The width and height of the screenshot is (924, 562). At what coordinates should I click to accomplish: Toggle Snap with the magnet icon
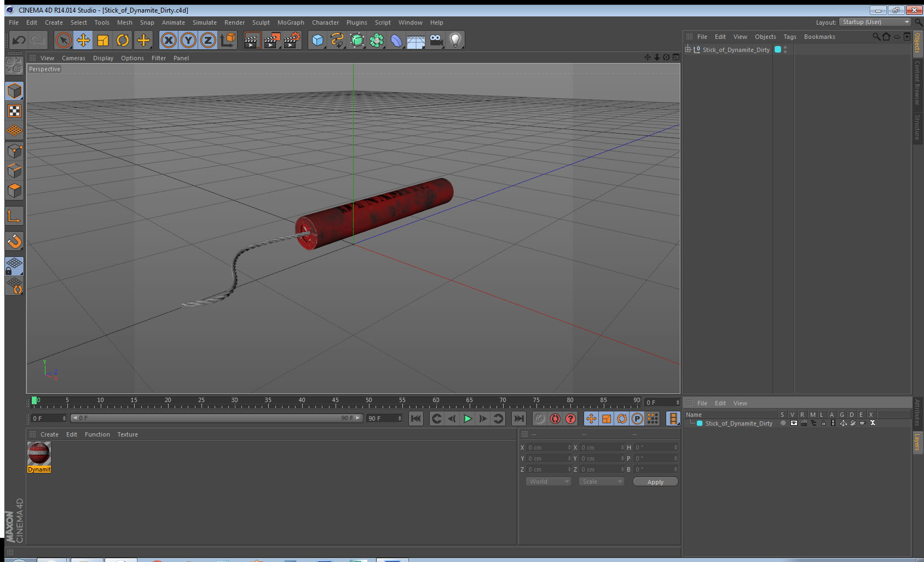14,241
